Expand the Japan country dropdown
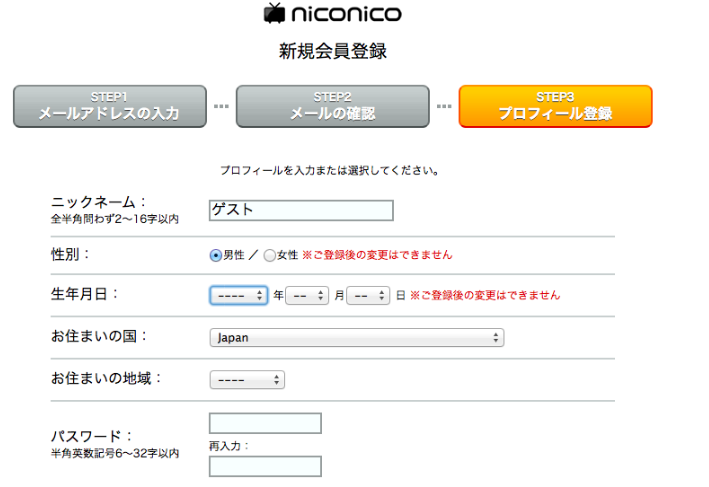Viewport: 709px width, 487px height. [357, 338]
